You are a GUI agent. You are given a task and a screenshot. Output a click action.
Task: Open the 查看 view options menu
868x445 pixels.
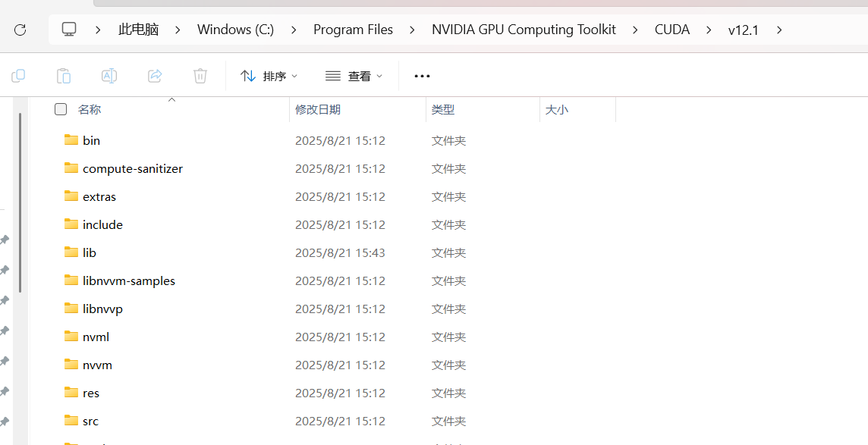coord(354,77)
